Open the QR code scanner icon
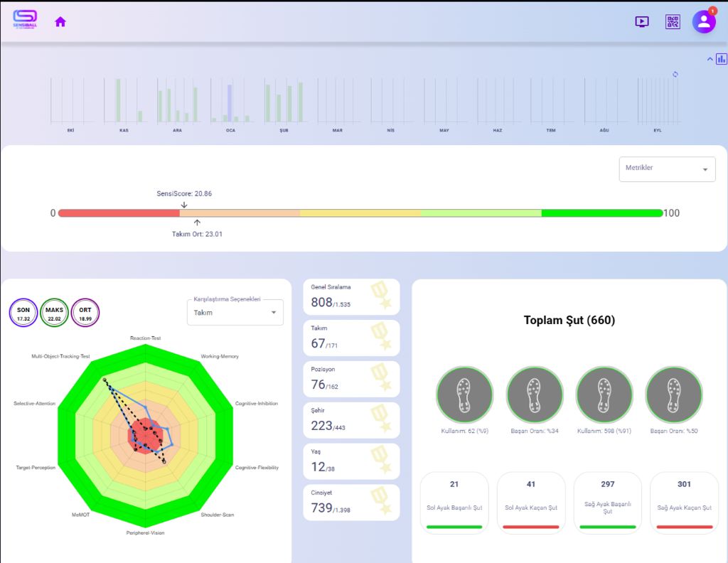 click(673, 22)
